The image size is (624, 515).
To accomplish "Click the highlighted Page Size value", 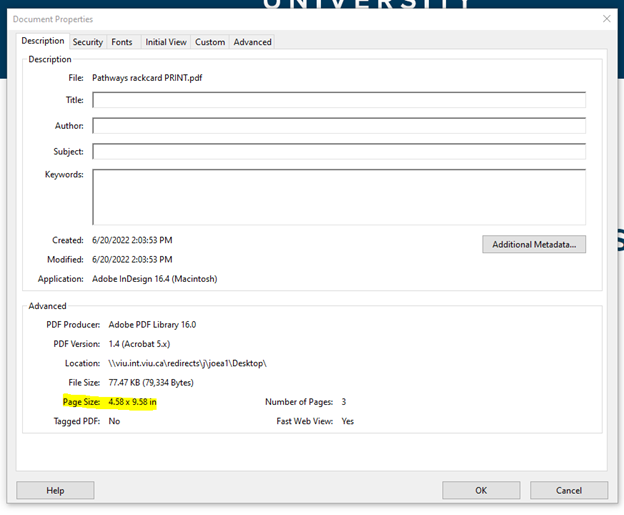I will pyautogui.click(x=132, y=402).
